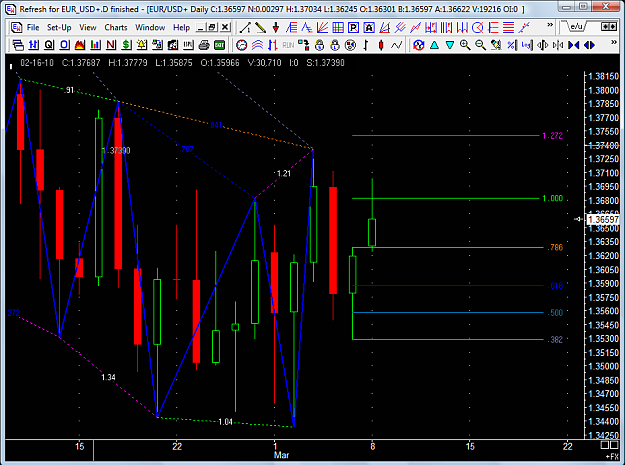Click the compress bar spacing arrows icon

click(x=558, y=45)
